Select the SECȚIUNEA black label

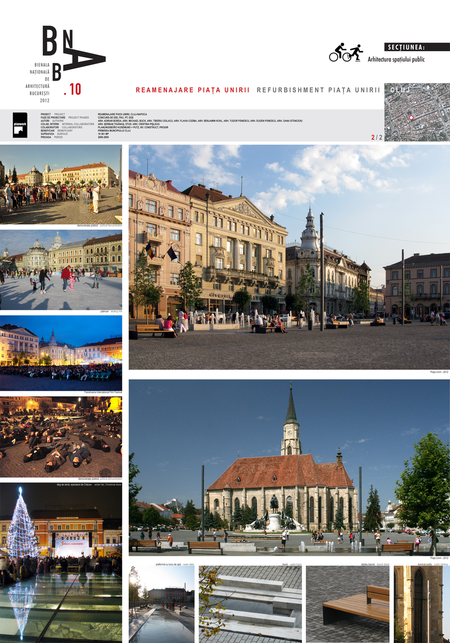(417, 47)
